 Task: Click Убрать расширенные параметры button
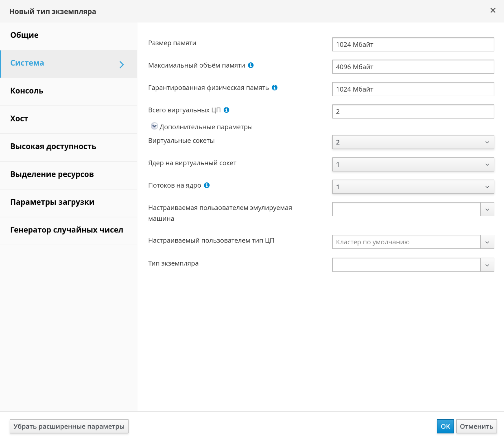pyautogui.click(x=69, y=426)
